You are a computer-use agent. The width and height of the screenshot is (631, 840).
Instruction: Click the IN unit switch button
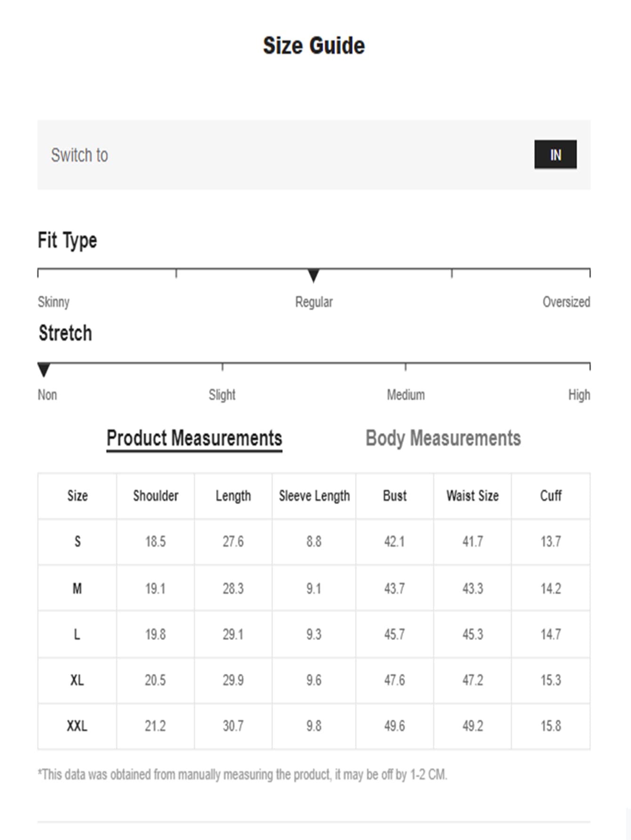pyautogui.click(x=555, y=154)
